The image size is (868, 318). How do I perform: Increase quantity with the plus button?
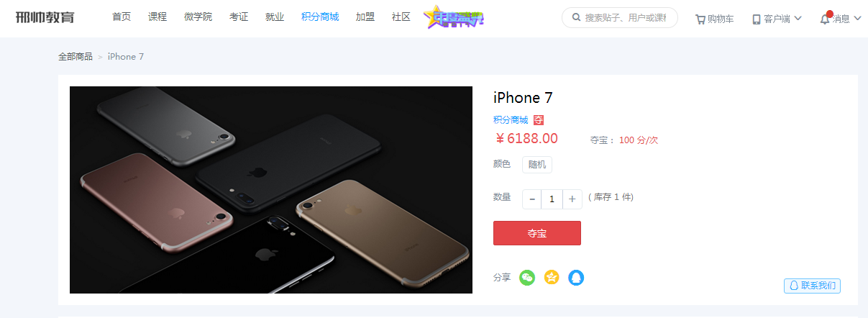(572, 199)
